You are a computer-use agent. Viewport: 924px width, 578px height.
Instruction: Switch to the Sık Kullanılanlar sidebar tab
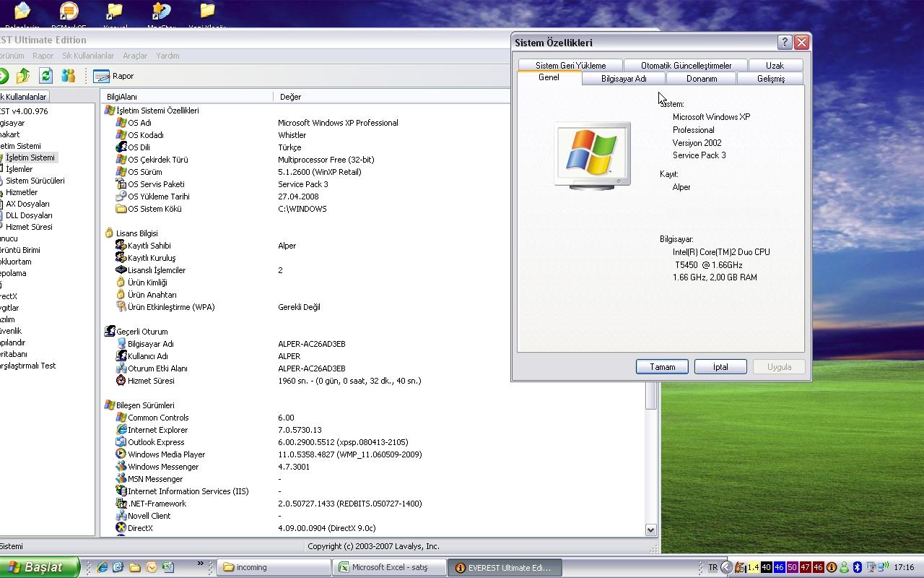pos(24,97)
